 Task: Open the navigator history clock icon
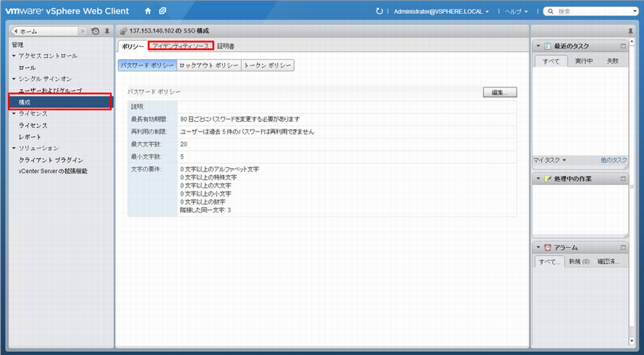pyautogui.click(x=96, y=32)
